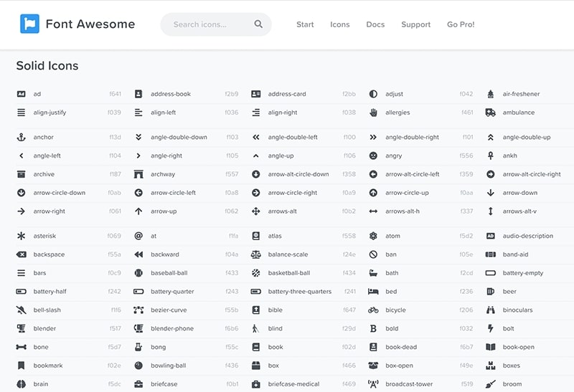The image size is (574, 392).
Task: Select the broom icon glyph
Action: point(491,384)
